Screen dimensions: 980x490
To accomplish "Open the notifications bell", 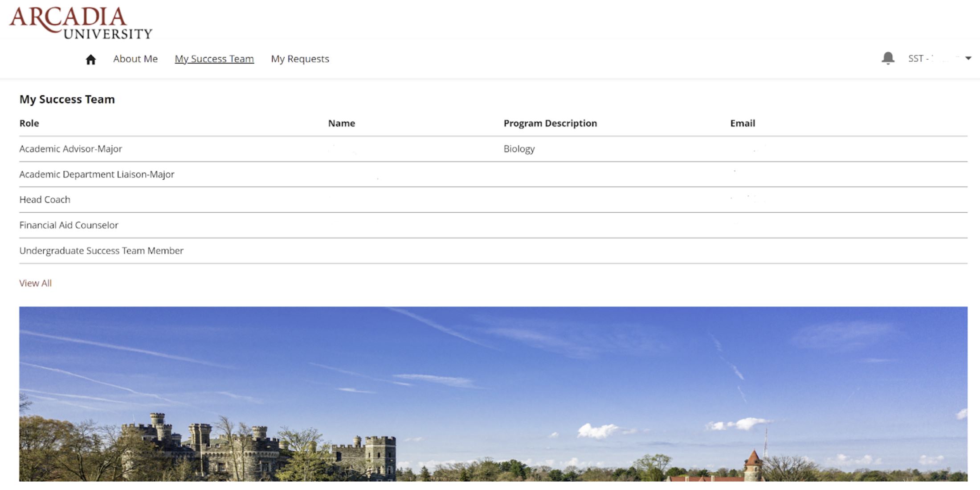I will tap(888, 58).
